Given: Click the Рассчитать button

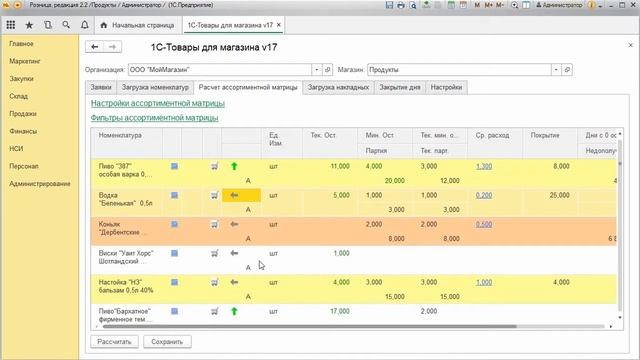Looking at the screenshot, I should pos(114,342).
